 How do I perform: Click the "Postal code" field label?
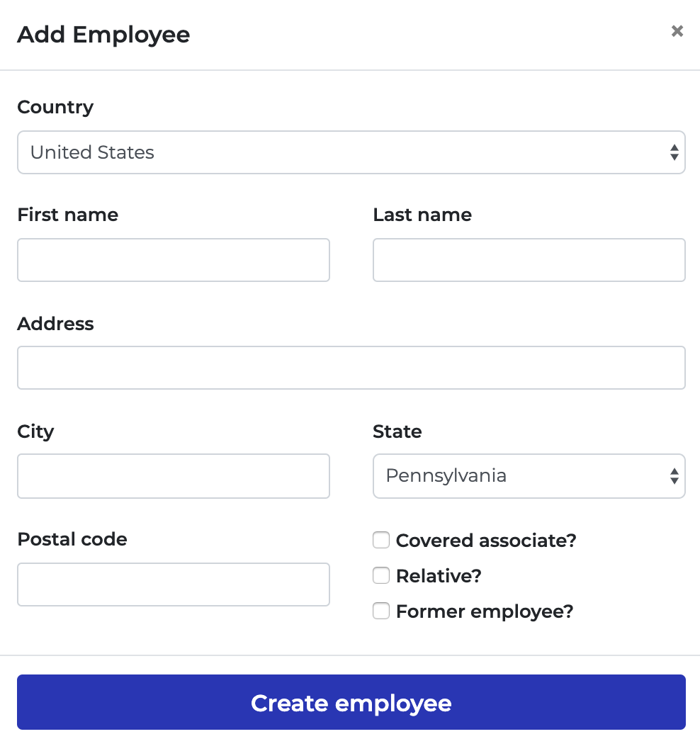pos(72,539)
